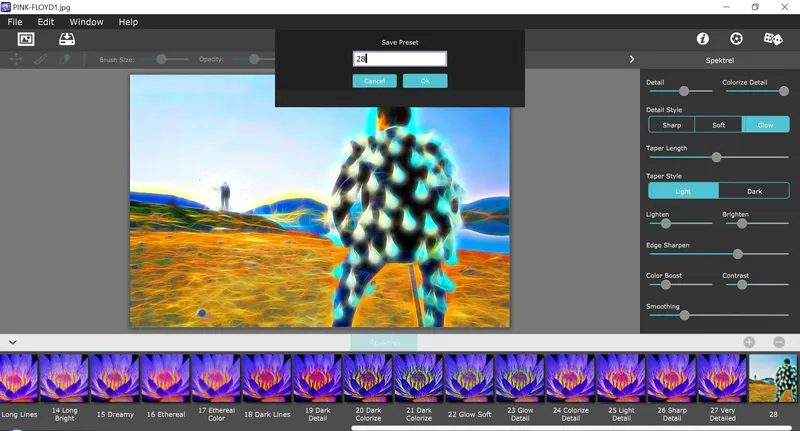Viewport: 800px width, 431px height.
Task: Open the Edit menu
Action: coord(45,22)
